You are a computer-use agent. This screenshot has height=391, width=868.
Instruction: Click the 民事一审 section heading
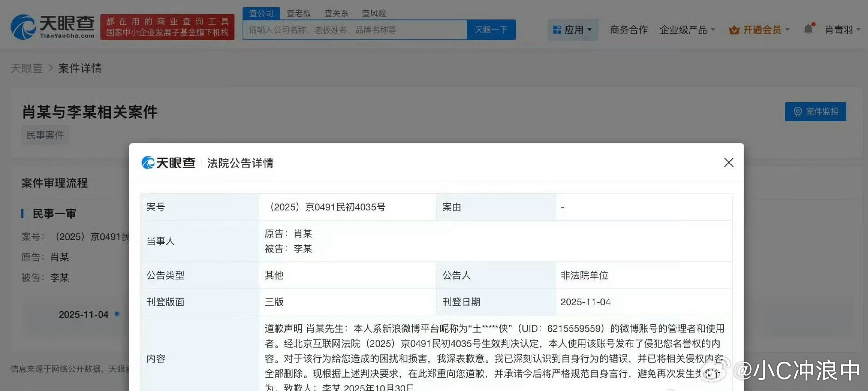[54, 214]
